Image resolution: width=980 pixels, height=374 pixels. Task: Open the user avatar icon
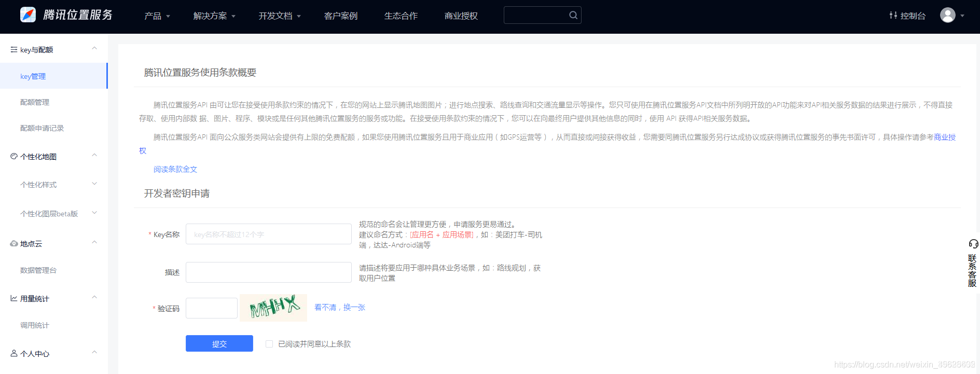click(948, 15)
